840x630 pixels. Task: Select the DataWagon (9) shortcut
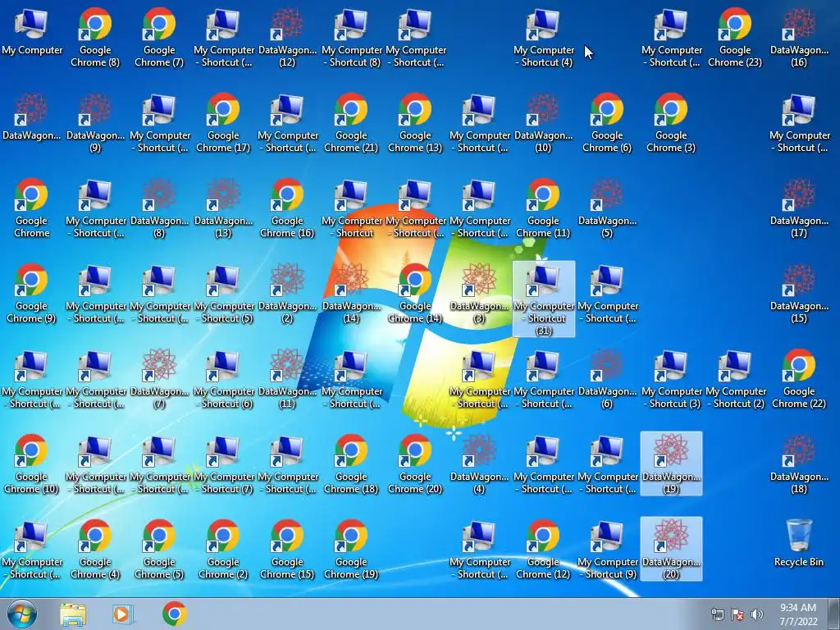tap(95, 123)
